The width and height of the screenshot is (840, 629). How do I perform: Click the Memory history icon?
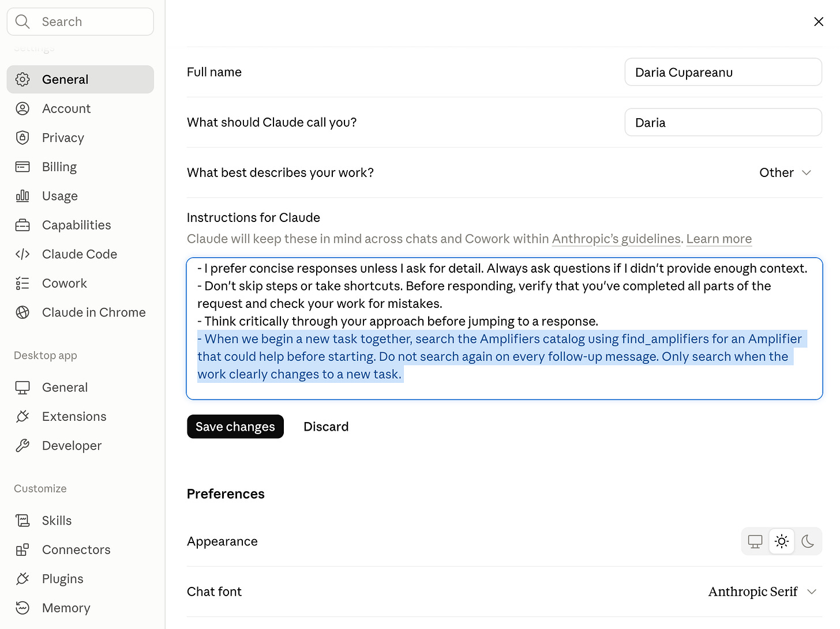tap(22, 608)
